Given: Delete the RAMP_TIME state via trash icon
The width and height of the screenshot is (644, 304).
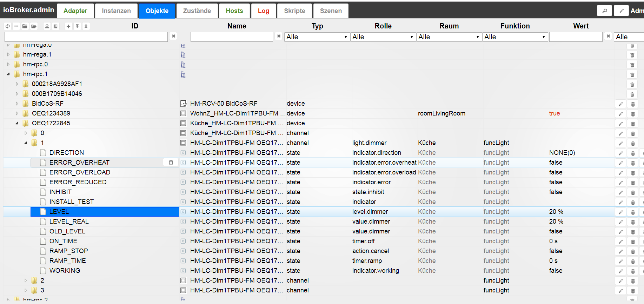Looking at the screenshot, I should pyautogui.click(x=633, y=261).
